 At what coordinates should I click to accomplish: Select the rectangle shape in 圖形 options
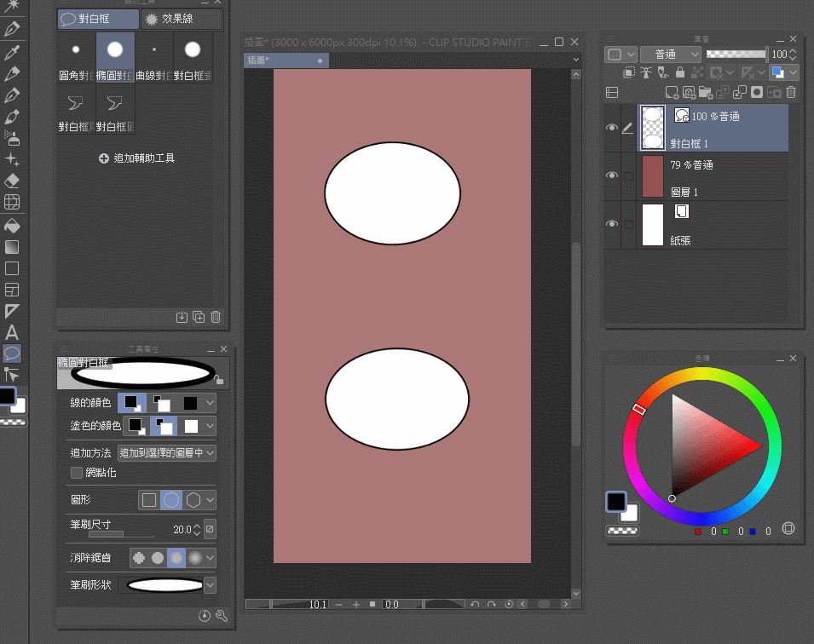pyautogui.click(x=149, y=500)
